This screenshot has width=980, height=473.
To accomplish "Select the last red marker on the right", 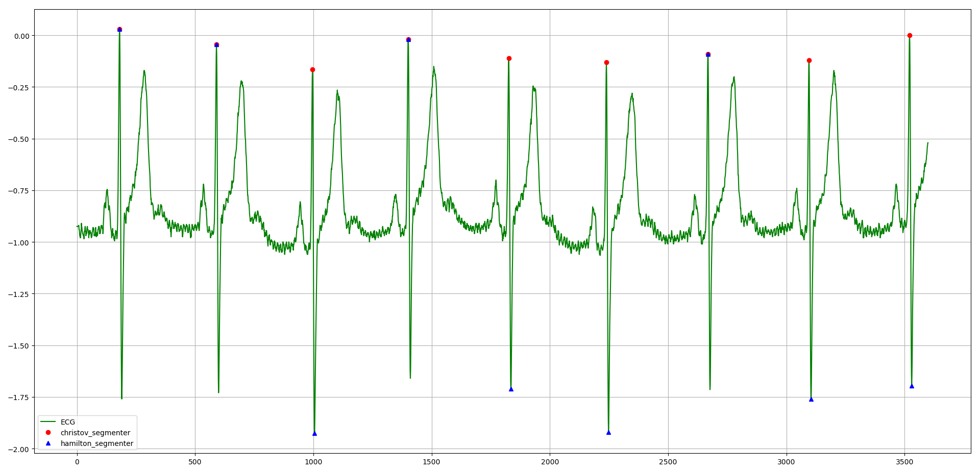I will click(x=910, y=35).
